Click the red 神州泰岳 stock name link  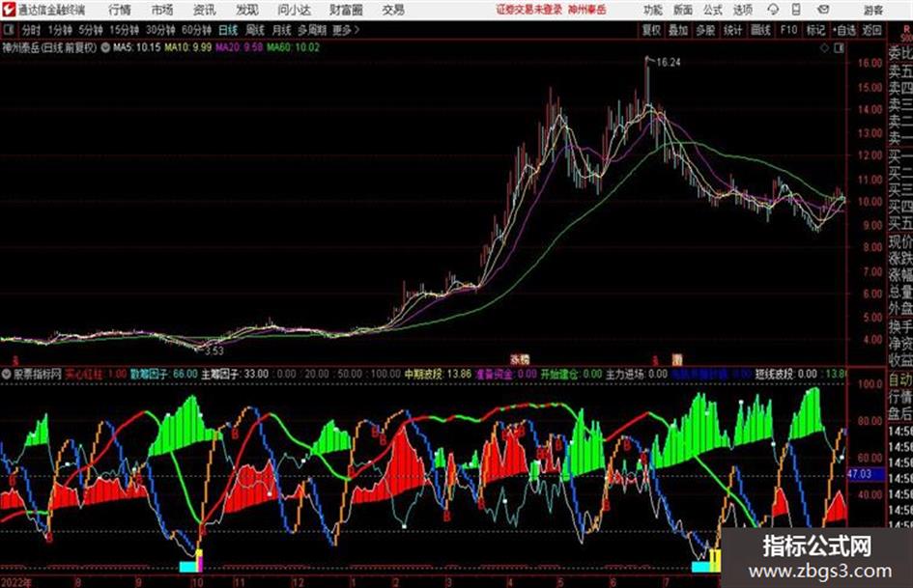pos(587,10)
